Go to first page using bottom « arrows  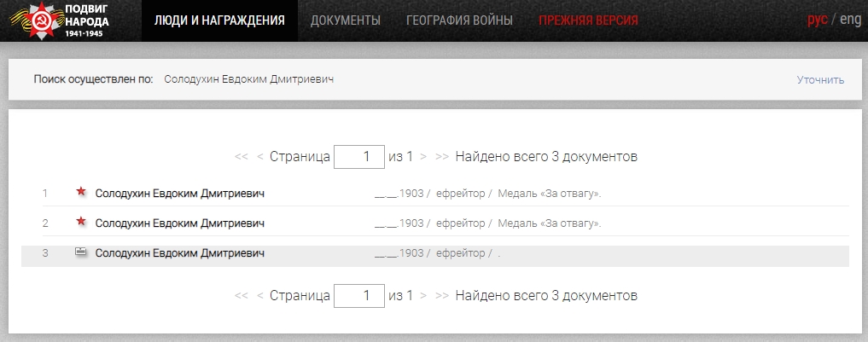pyautogui.click(x=241, y=296)
